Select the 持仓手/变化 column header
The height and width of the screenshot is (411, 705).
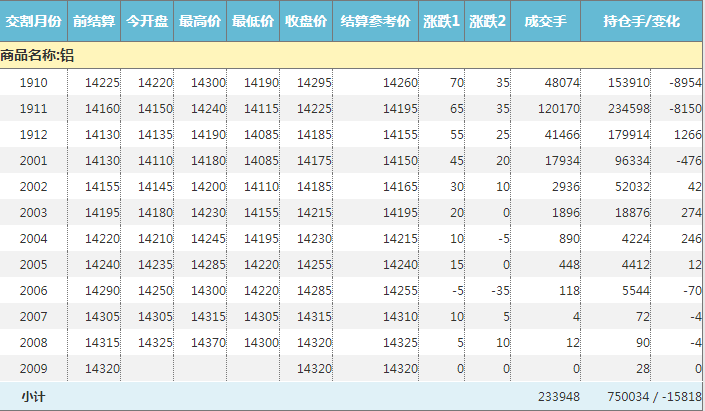[641, 21]
